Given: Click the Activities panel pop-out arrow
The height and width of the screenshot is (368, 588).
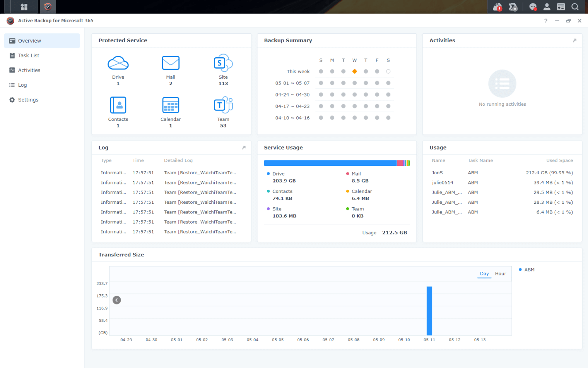Looking at the screenshot, I should click(x=575, y=40).
